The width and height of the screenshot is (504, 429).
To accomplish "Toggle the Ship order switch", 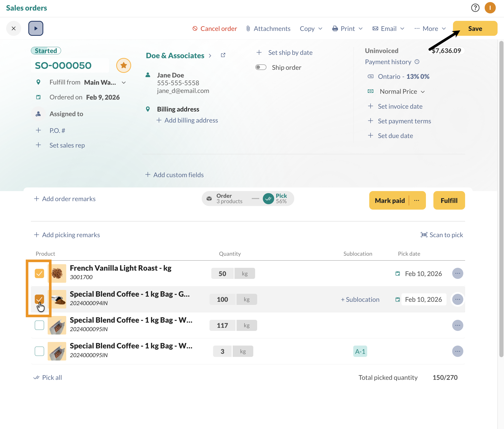I will pos(261,67).
